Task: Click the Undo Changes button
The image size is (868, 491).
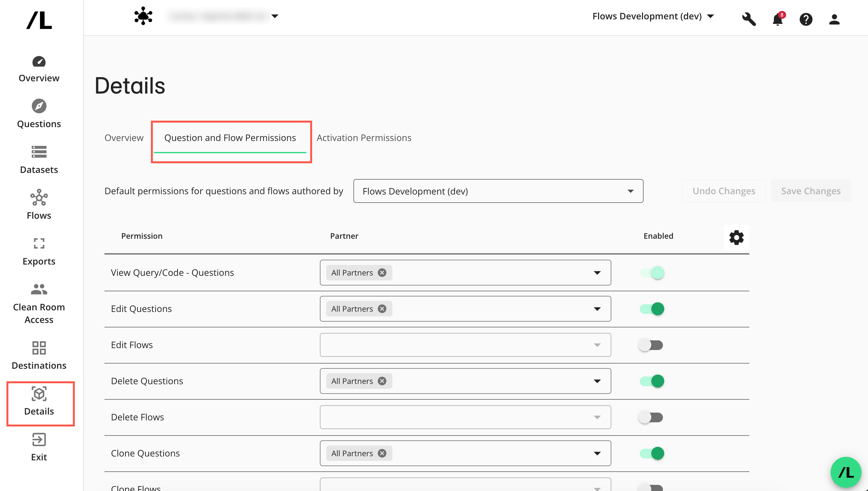Action: [724, 191]
